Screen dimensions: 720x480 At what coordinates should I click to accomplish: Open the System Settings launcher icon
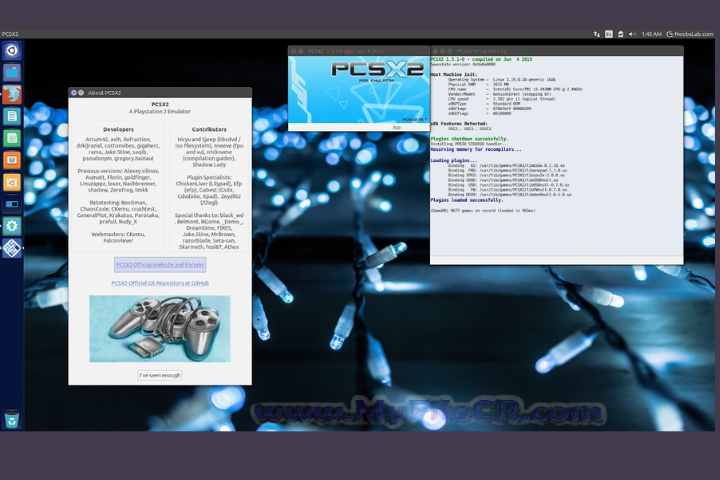point(12,204)
